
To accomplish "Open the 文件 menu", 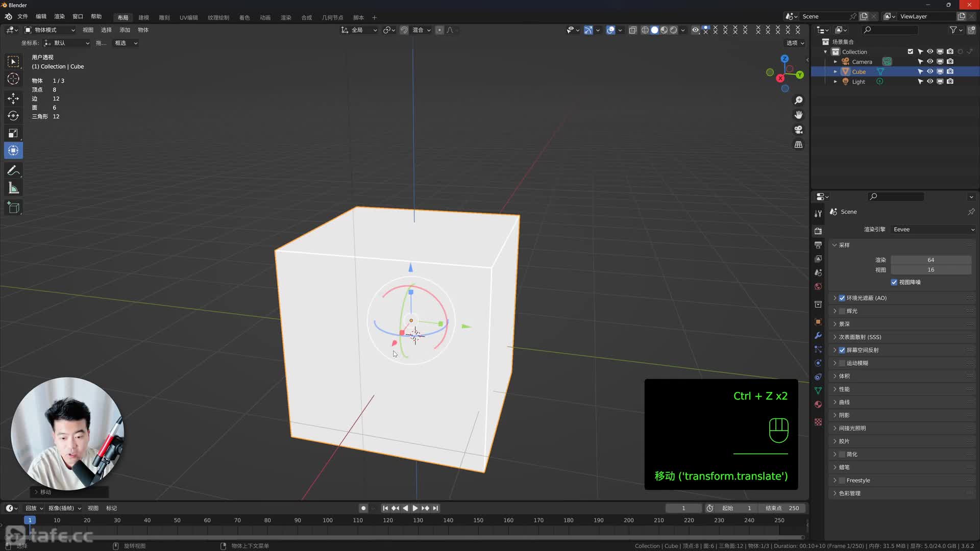I will coord(22,16).
